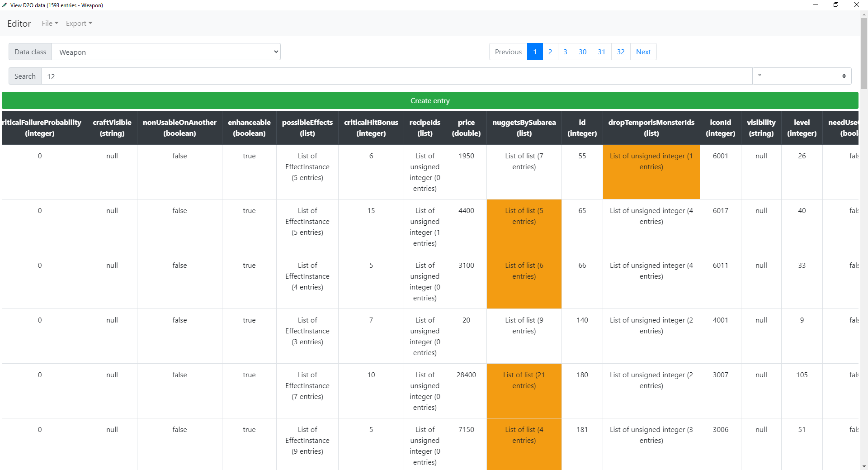Click the criticalHitBonus column header

(371, 128)
